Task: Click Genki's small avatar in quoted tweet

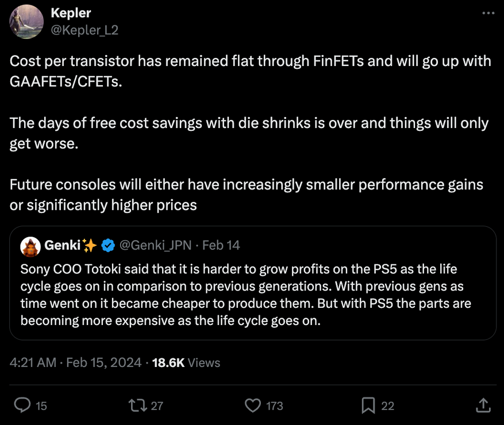Action: tap(30, 246)
